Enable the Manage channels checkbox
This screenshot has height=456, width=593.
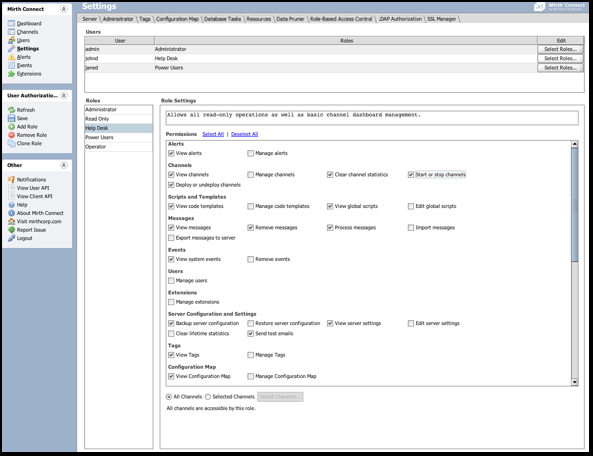point(250,175)
